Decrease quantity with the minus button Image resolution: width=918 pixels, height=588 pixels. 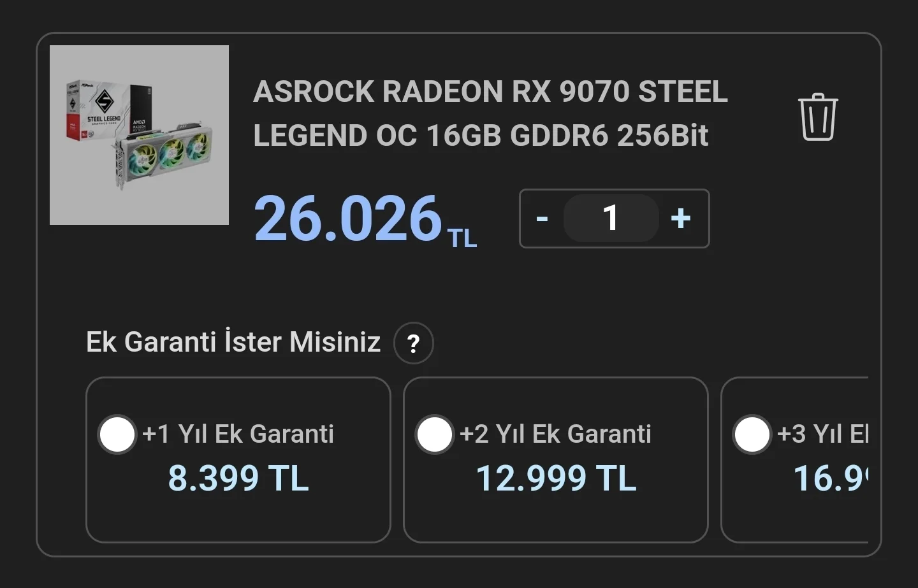click(542, 219)
